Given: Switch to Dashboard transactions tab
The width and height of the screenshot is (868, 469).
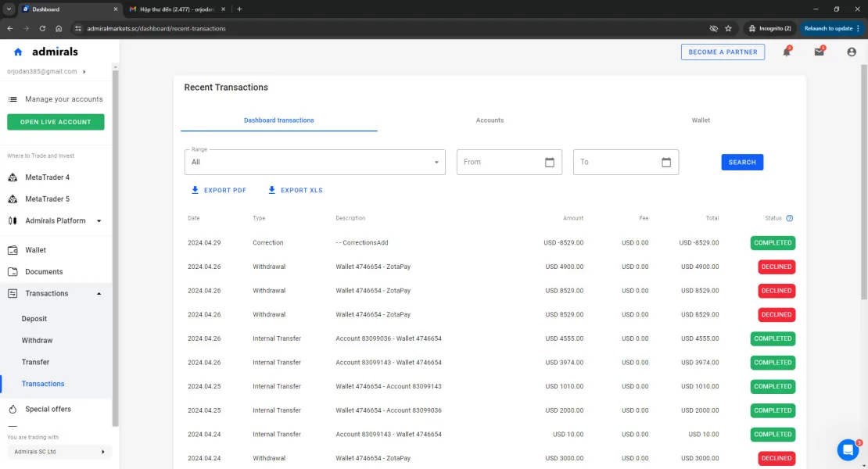Looking at the screenshot, I should (279, 120).
